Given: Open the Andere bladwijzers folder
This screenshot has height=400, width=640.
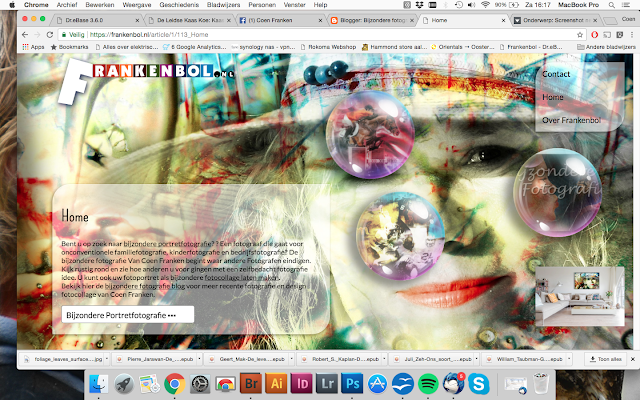Looking at the screenshot, I should 607,47.
